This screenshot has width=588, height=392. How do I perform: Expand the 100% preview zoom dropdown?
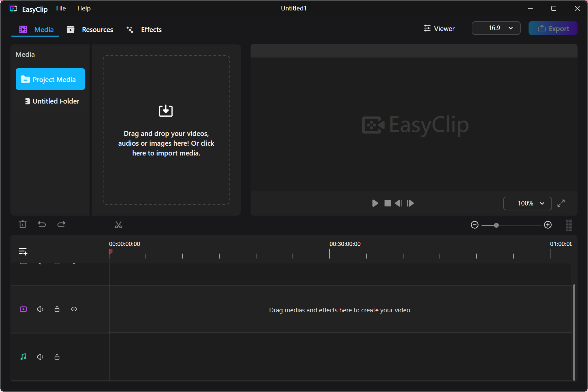(528, 203)
